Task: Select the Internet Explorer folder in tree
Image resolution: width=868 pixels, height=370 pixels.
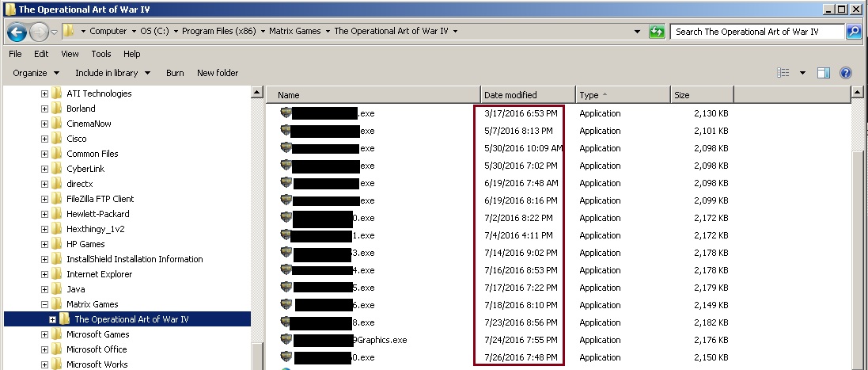Action: coord(100,274)
